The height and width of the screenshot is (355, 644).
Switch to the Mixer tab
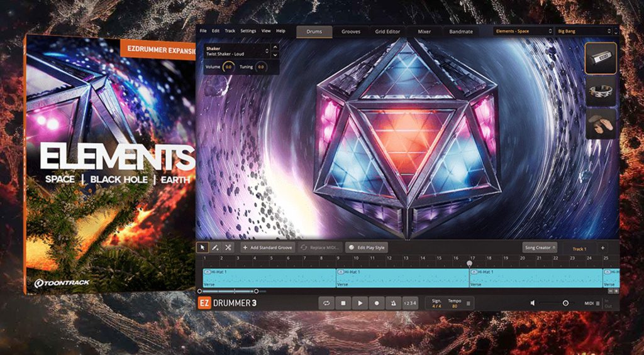(425, 31)
